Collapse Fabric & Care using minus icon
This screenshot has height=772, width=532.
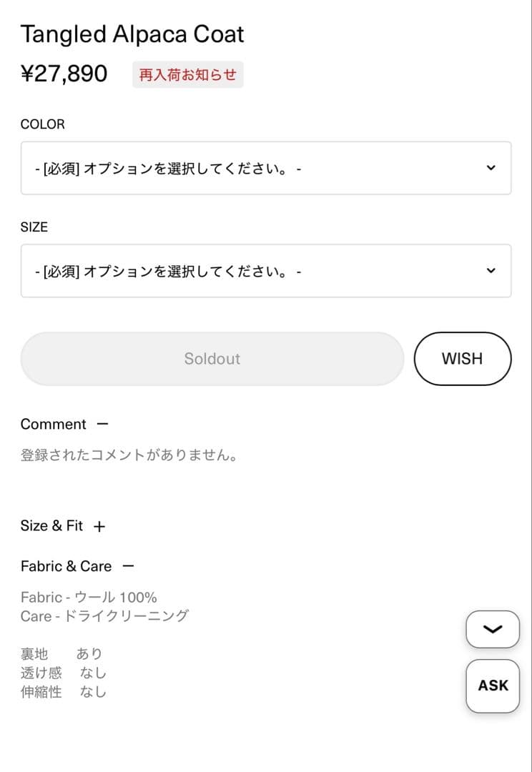click(x=128, y=566)
